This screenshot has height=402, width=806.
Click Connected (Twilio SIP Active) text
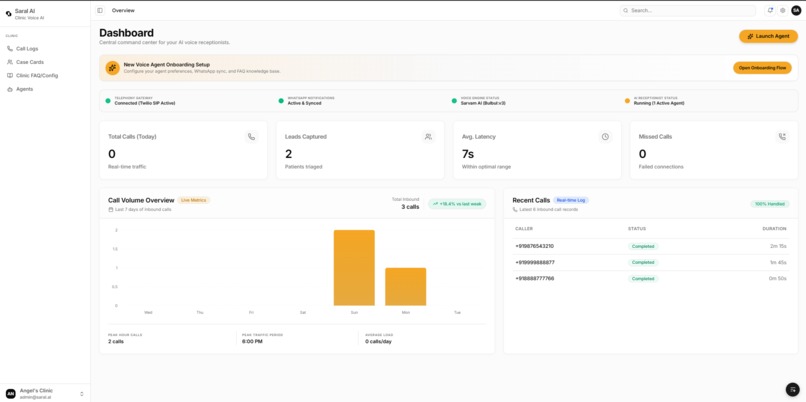(144, 103)
